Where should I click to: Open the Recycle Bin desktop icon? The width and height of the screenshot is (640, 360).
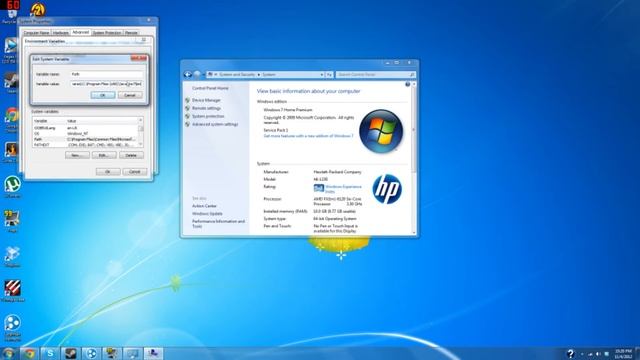(11, 13)
